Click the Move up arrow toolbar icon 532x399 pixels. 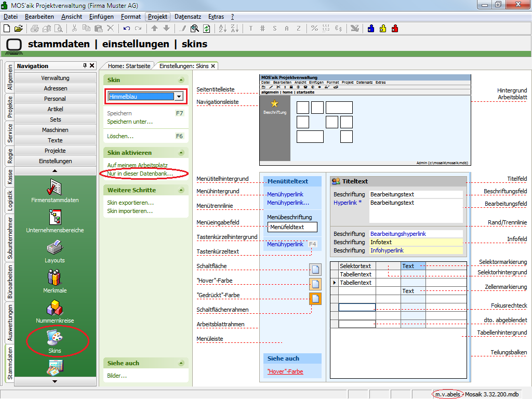(154, 29)
